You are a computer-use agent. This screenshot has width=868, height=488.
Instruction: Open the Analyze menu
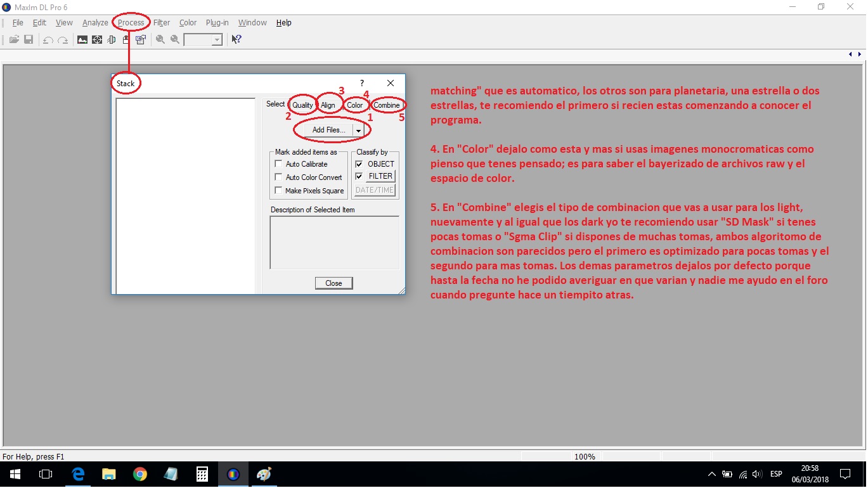(x=95, y=23)
